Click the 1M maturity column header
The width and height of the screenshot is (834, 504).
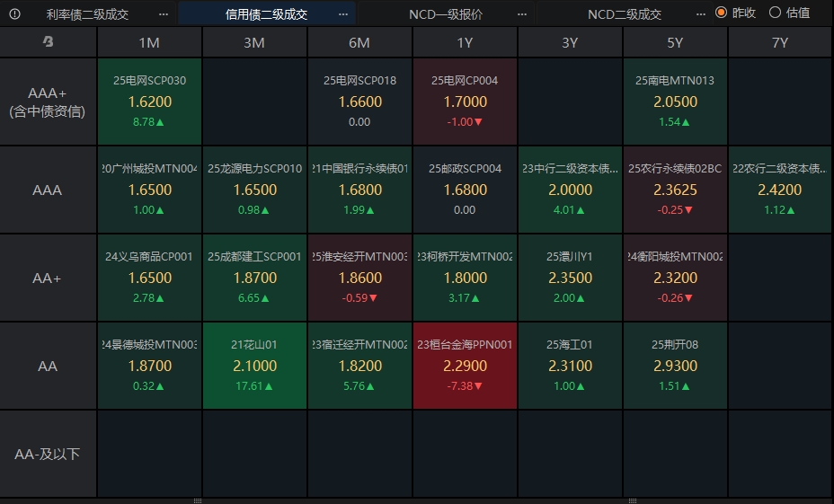pos(149,42)
